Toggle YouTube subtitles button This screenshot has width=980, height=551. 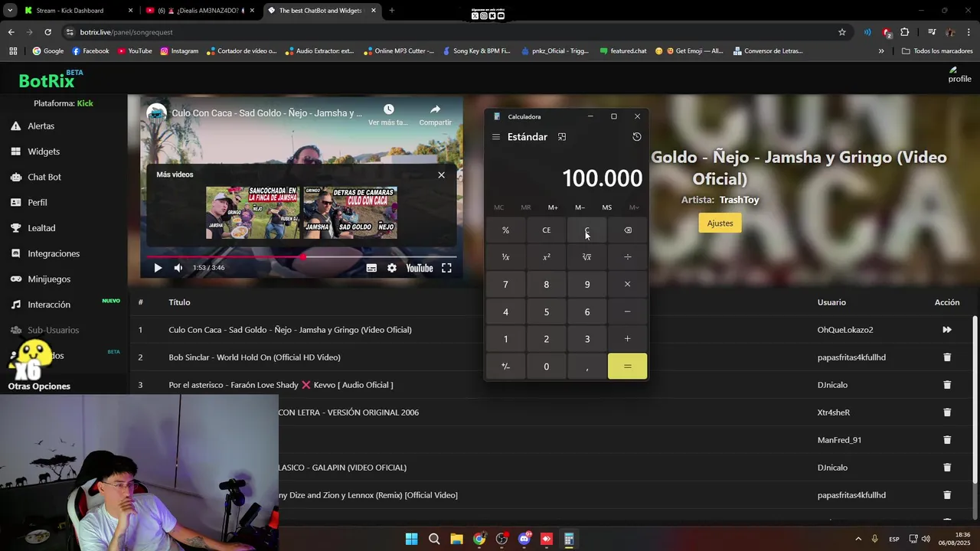click(x=371, y=268)
